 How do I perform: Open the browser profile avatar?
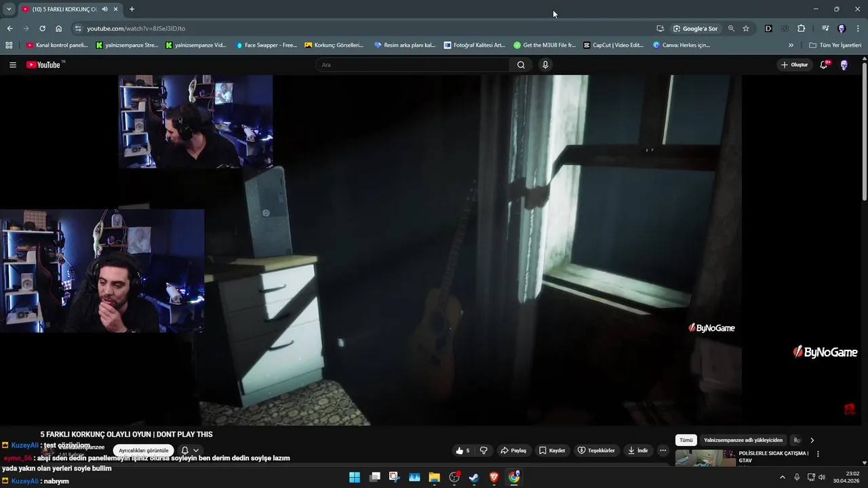842,28
